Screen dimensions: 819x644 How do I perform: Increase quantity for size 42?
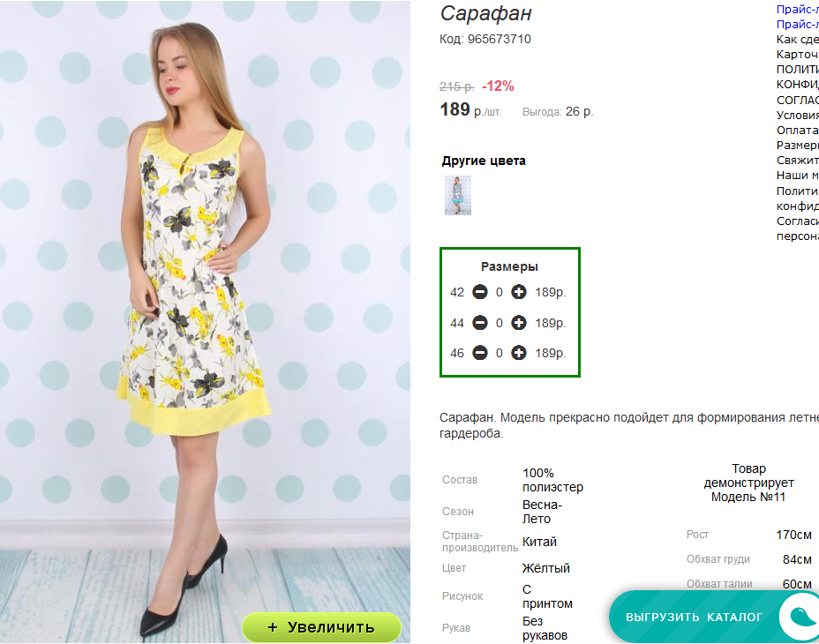[x=519, y=292]
